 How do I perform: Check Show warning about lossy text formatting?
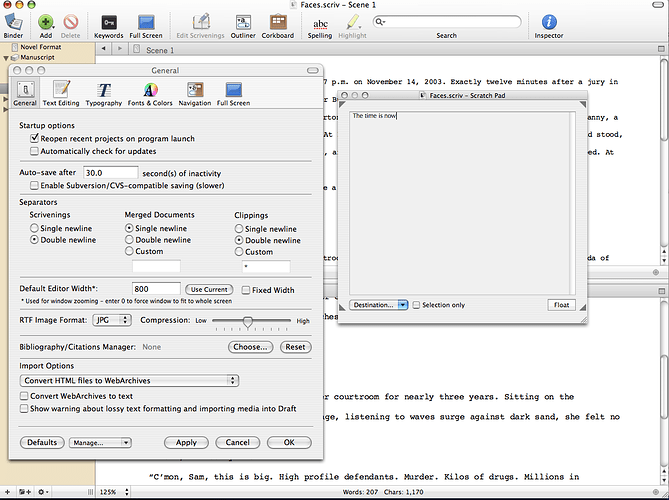tap(24, 409)
